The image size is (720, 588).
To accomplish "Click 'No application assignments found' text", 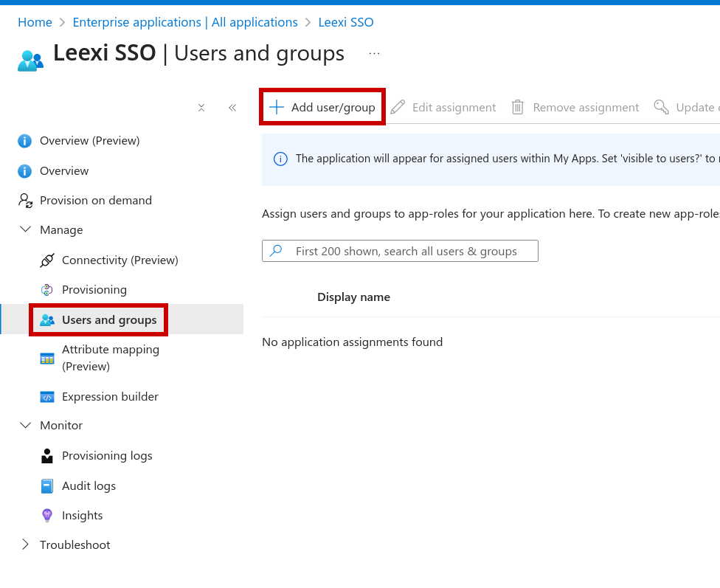I will [352, 342].
